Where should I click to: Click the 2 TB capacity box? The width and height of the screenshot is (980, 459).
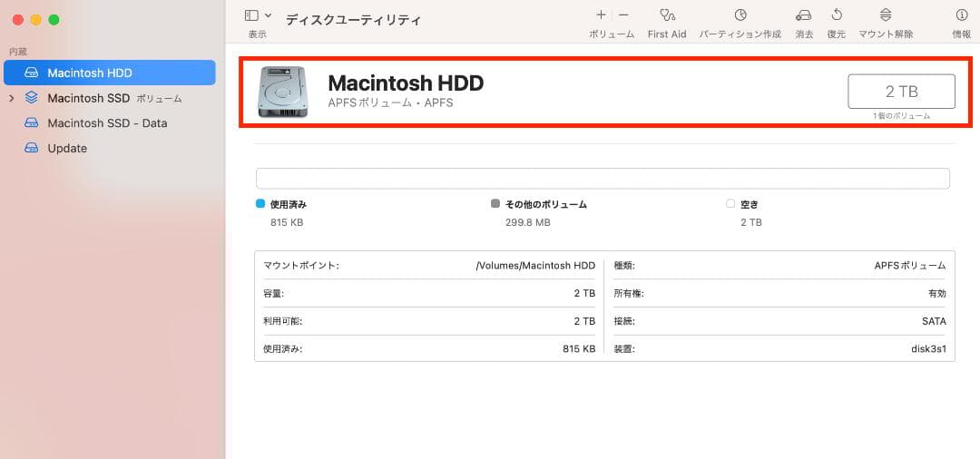coord(901,92)
